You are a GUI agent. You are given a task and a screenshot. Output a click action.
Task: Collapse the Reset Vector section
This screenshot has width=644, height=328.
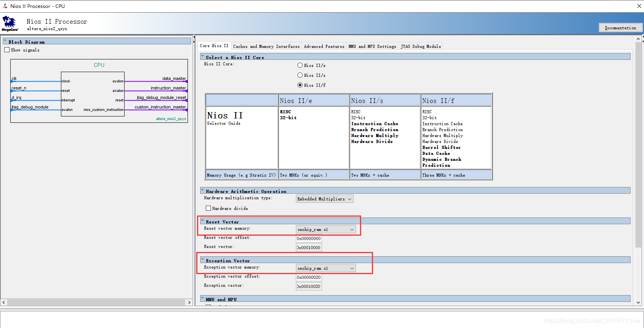[203, 221]
